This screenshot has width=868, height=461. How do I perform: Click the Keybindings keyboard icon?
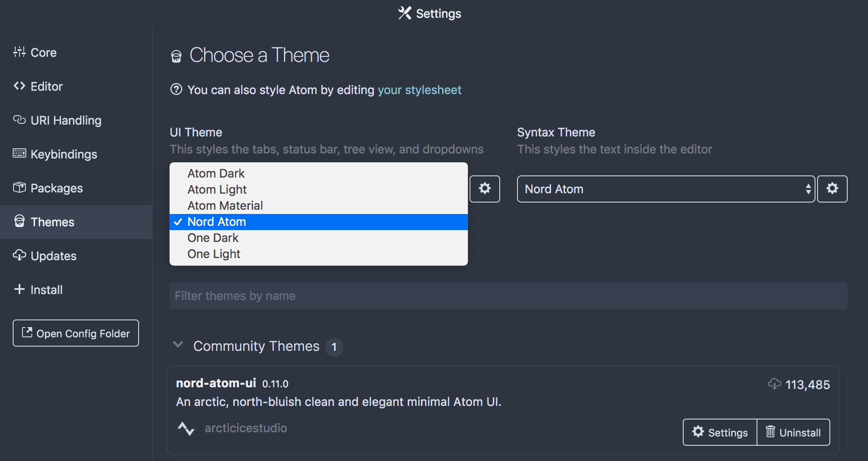(x=19, y=153)
